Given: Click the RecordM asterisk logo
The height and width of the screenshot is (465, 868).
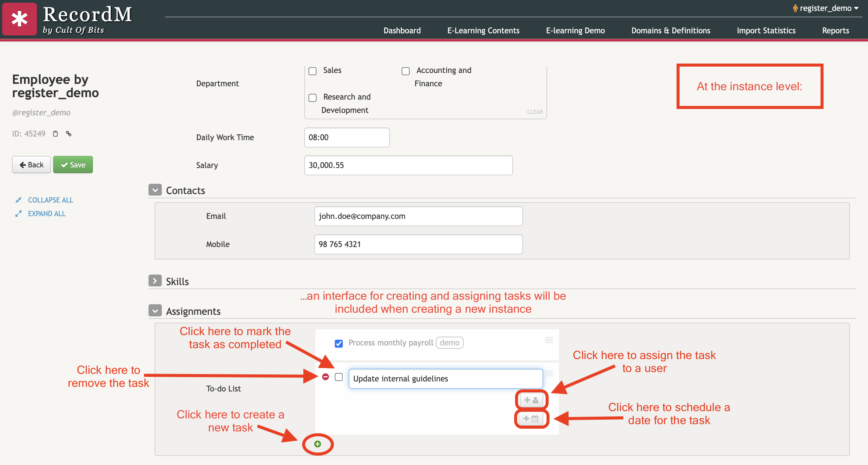Looking at the screenshot, I should (x=20, y=18).
